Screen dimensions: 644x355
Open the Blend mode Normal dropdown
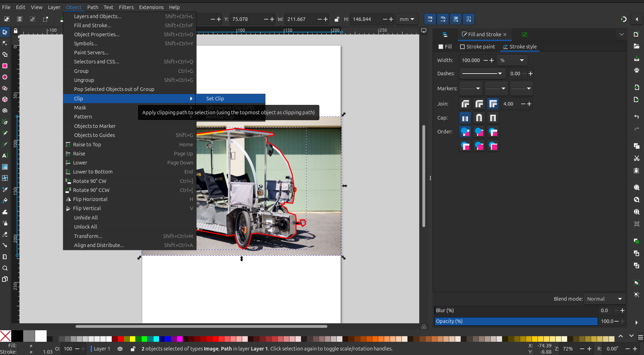coord(604,299)
